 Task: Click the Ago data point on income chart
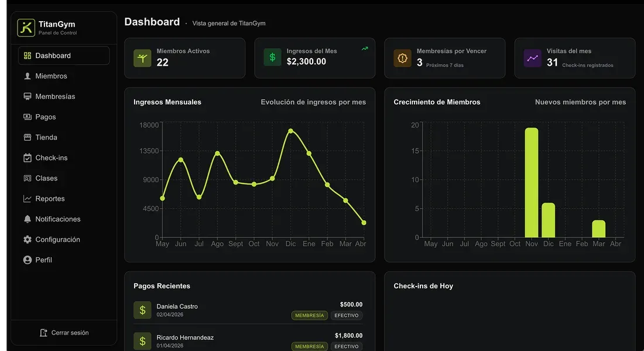[217, 154]
